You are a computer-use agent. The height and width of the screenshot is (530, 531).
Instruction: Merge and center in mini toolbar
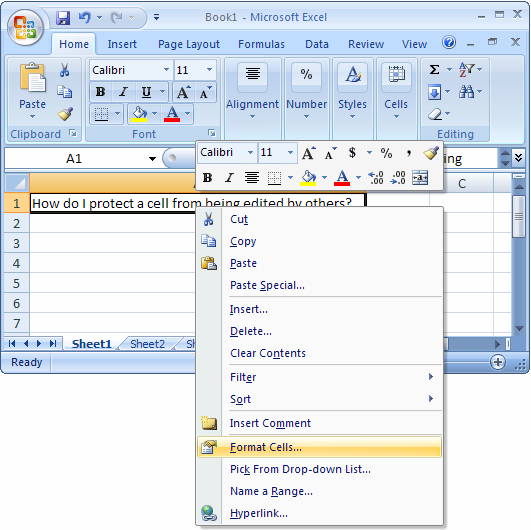tap(420, 177)
